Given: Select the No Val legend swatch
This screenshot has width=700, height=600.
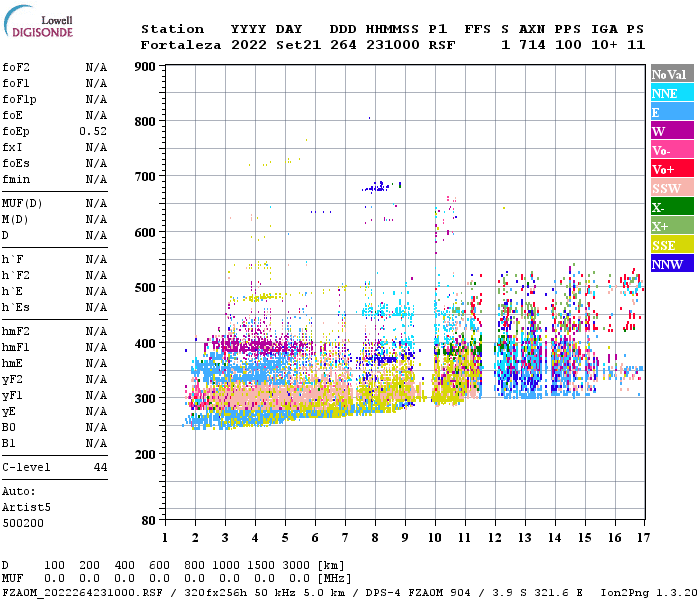Looking at the screenshot, I should point(672,74).
